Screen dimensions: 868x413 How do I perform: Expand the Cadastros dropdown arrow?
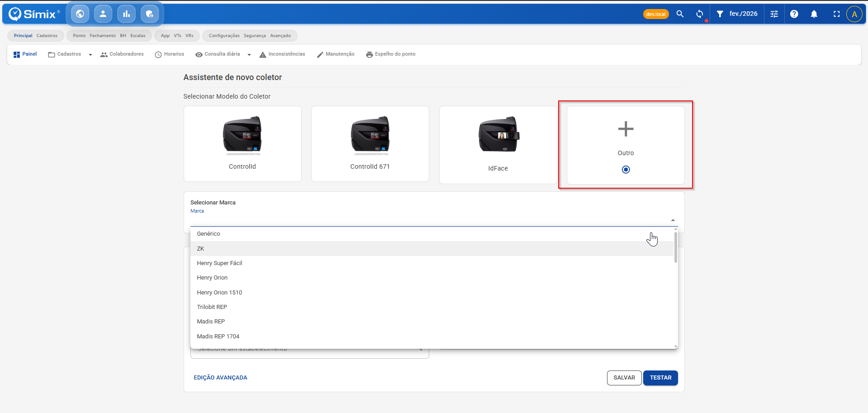point(90,55)
